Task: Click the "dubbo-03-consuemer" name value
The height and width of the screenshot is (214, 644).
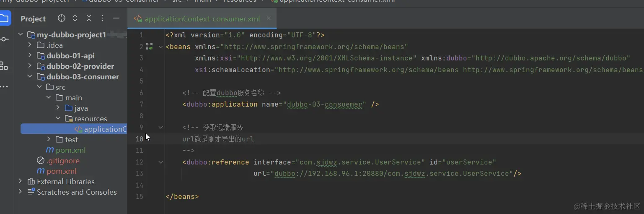Action: (325, 104)
